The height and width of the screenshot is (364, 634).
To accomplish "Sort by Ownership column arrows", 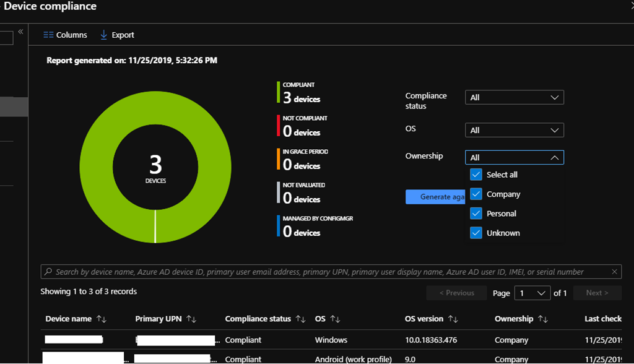I will click(x=543, y=319).
